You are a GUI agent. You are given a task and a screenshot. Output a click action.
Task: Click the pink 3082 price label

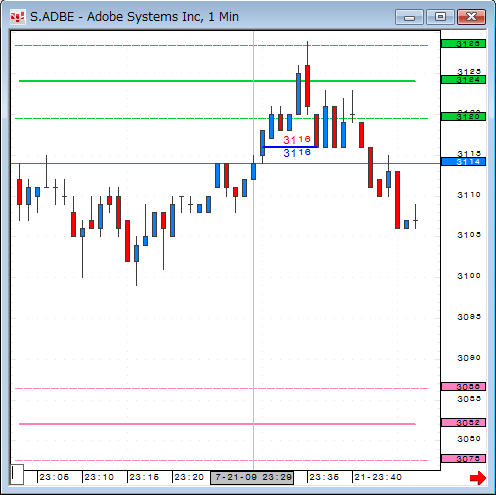[x=463, y=423]
